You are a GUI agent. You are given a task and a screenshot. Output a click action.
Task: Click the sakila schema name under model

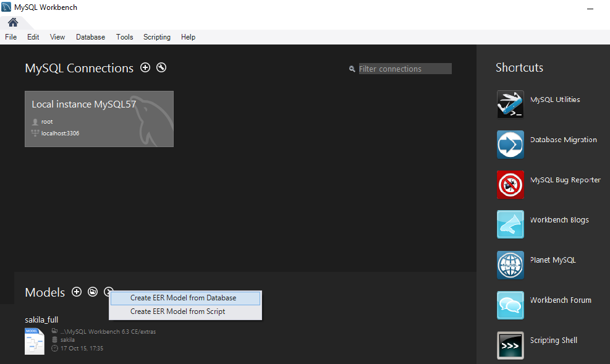[x=68, y=340]
